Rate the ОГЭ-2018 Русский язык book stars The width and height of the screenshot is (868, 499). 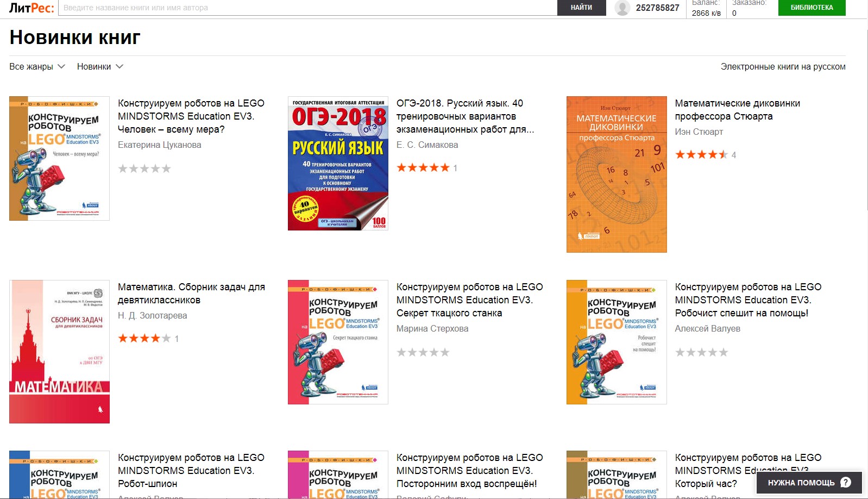pyautogui.click(x=423, y=167)
